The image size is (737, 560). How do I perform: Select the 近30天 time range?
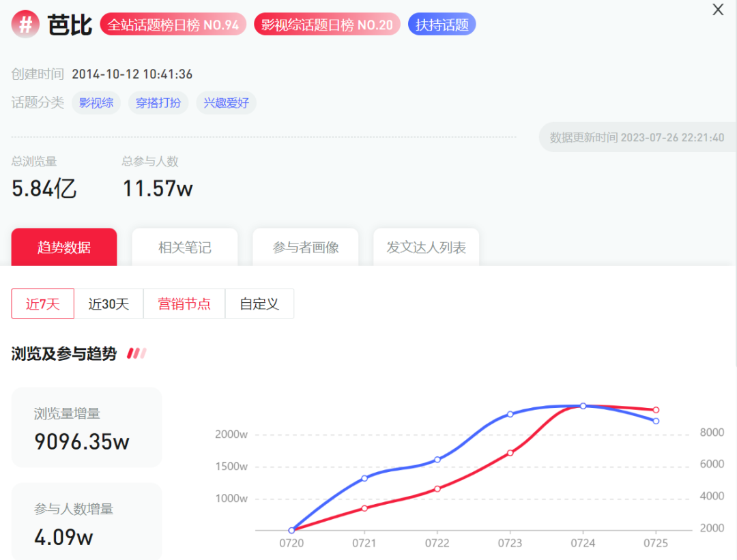[109, 304]
